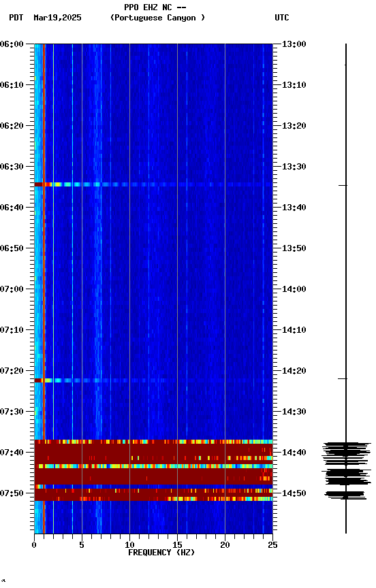
Task: Click the '25' frequency axis tick label
Action: coord(272,545)
